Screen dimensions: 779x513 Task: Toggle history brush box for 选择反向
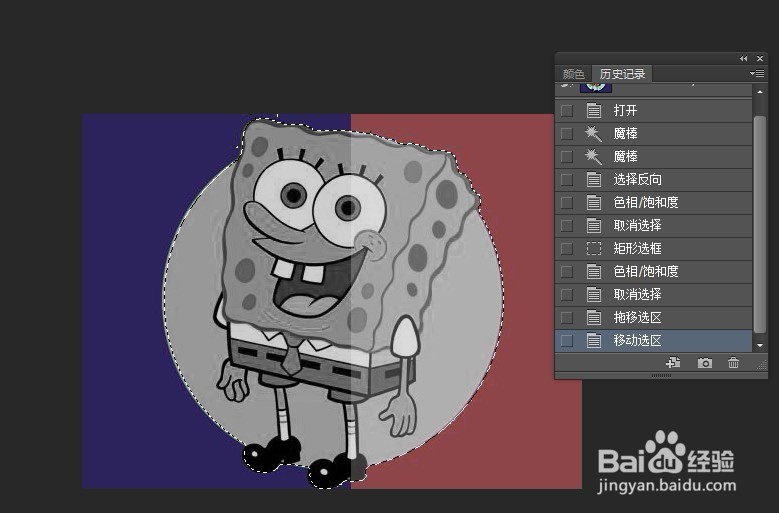click(567, 179)
